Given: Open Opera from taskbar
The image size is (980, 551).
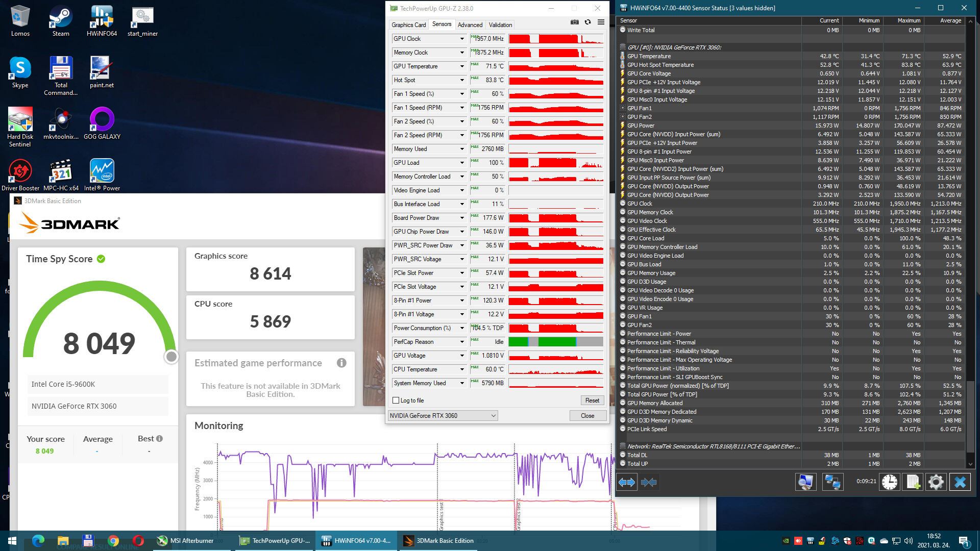Looking at the screenshot, I should pyautogui.click(x=138, y=541).
